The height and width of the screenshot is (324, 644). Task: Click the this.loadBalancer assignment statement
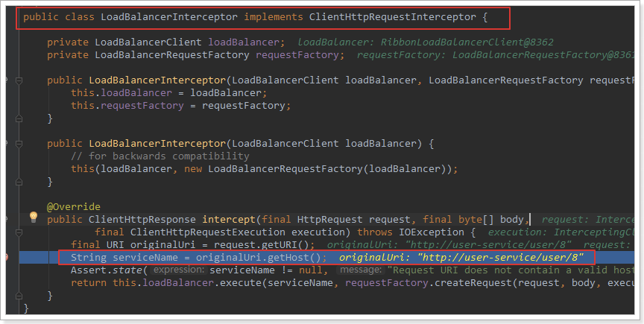point(168,93)
